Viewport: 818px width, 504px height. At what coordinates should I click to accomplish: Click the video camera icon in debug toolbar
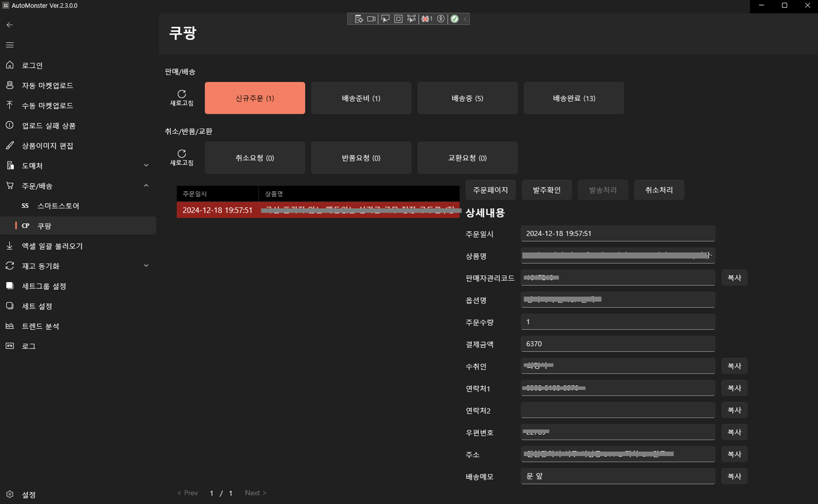[372, 19]
